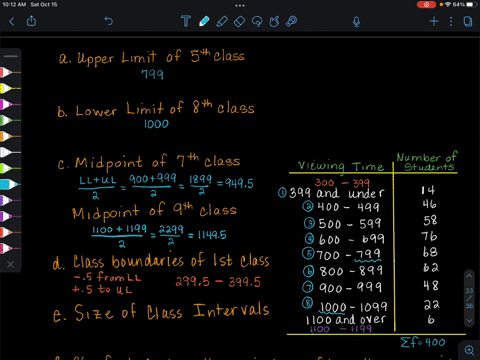
Task: Pick the cyan pen in the palette
Action: coord(10,184)
